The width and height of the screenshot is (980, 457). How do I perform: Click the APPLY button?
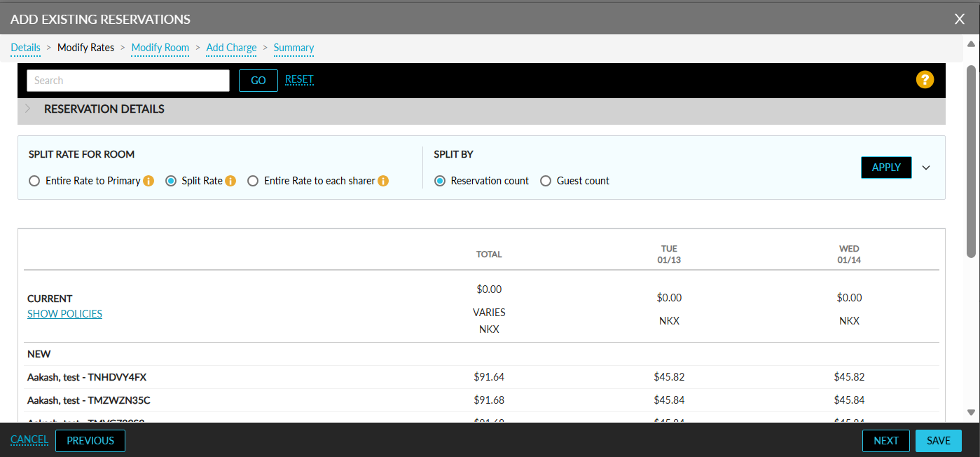886,168
